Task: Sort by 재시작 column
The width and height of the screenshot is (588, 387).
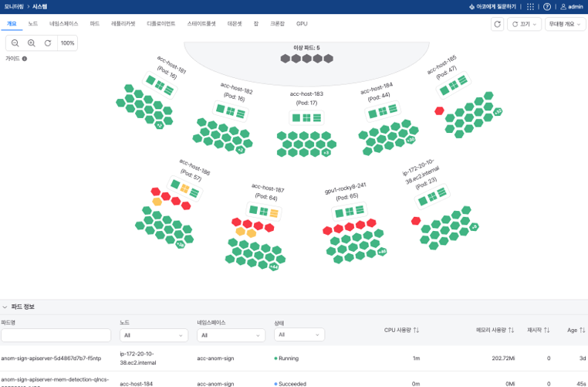Action: (x=547, y=330)
